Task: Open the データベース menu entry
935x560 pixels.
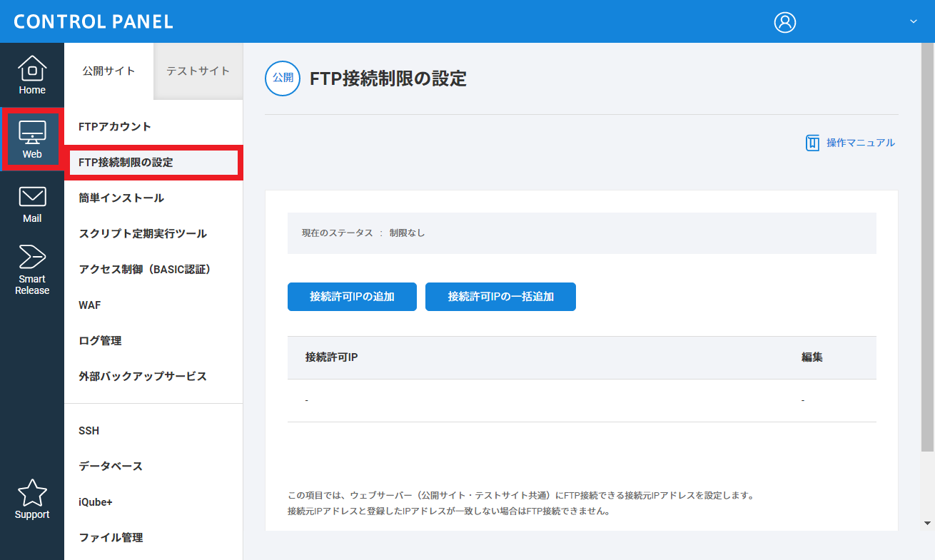Action: pyautogui.click(x=111, y=467)
